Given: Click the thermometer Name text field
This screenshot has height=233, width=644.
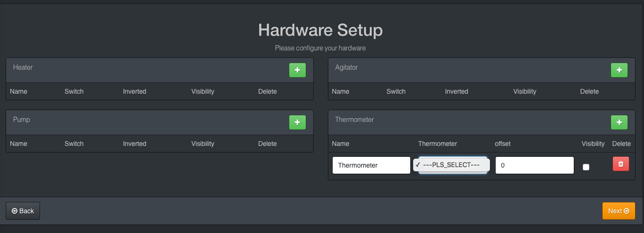Looking at the screenshot, I should click(371, 165).
